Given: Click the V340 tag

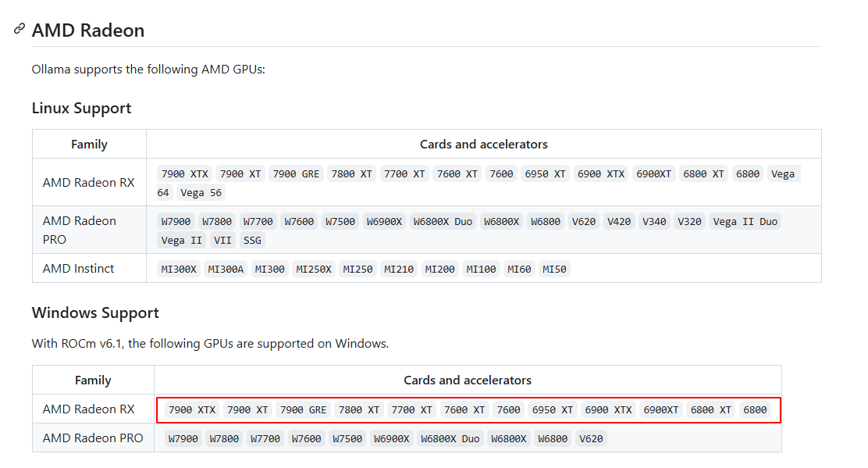Looking at the screenshot, I should [x=654, y=222].
